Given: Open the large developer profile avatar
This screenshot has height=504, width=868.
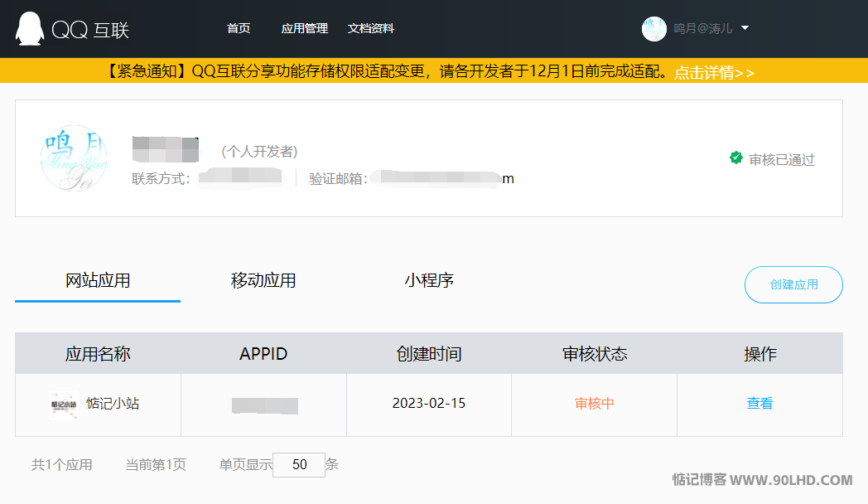Looking at the screenshot, I should coord(74,158).
